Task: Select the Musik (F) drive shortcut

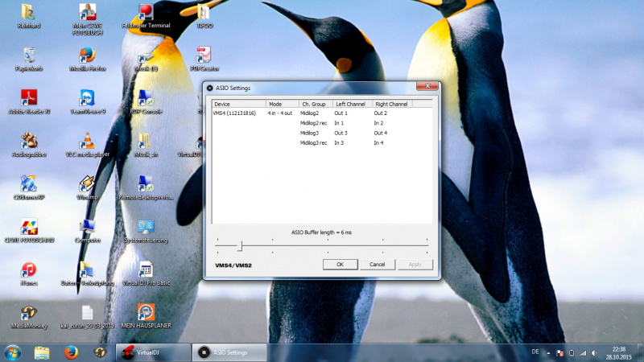Action: pos(146,60)
